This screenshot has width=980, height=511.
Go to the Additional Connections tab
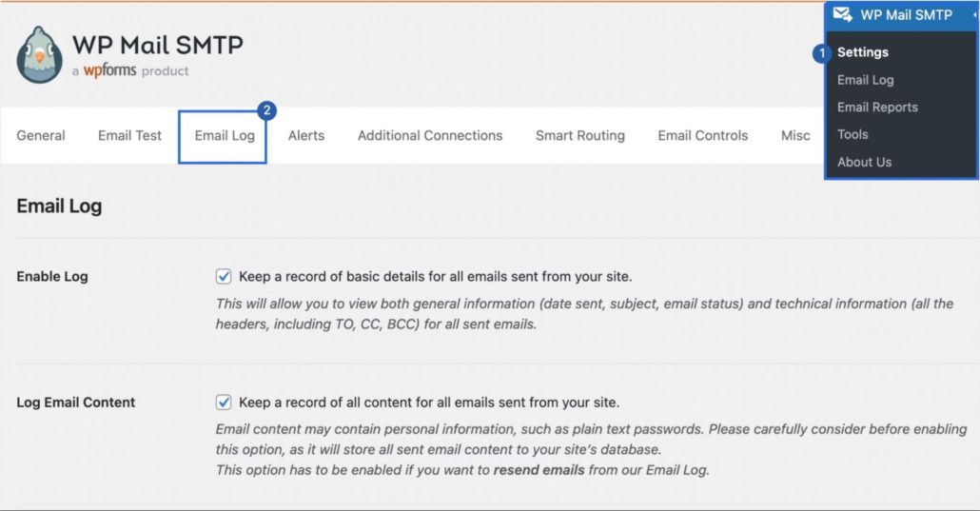coord(430,136)
